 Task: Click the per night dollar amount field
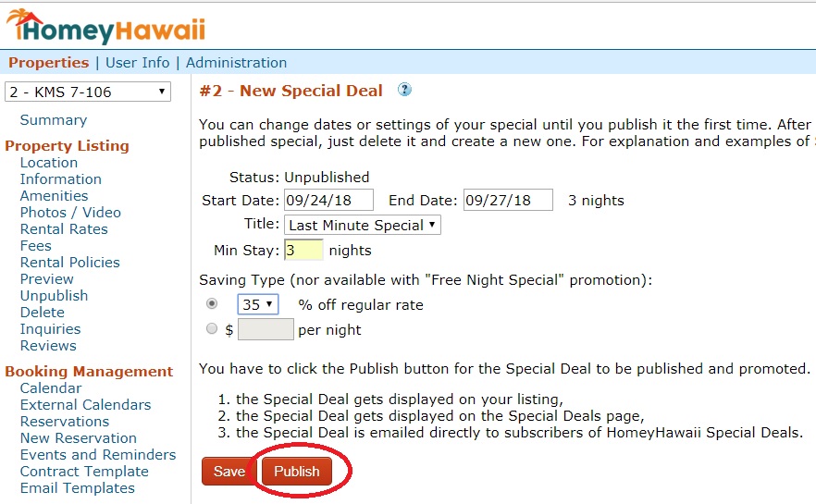[x=266, y=329]
